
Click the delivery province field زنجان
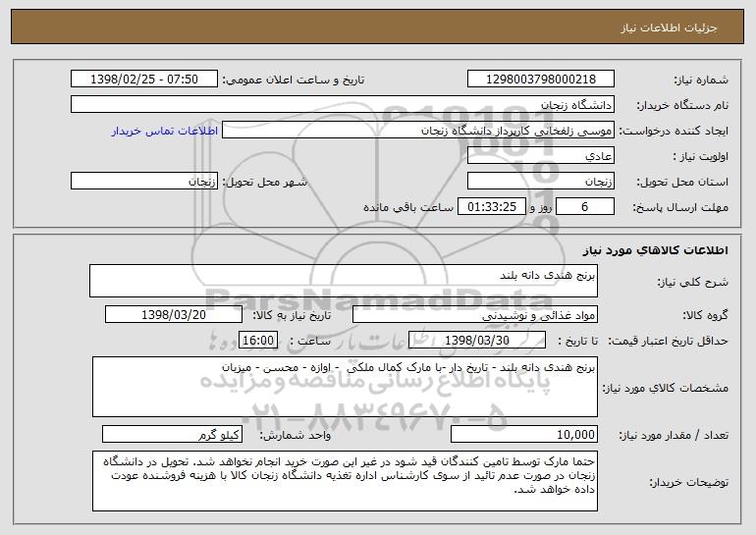(x=540, y=182)
